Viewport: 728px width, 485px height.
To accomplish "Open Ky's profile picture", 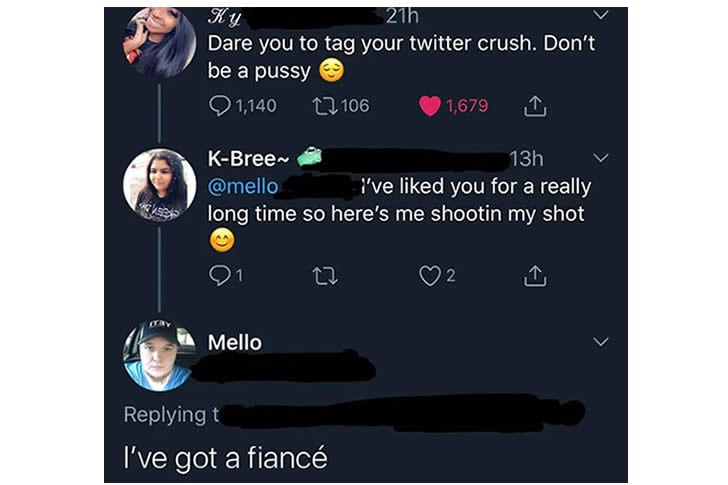I will pyautogui.click(x=159, y=42).
